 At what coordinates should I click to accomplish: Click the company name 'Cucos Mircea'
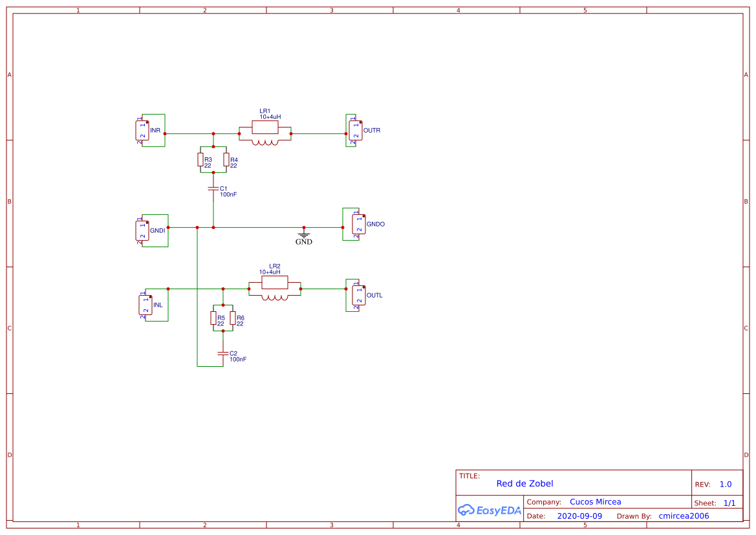[596, 502]
